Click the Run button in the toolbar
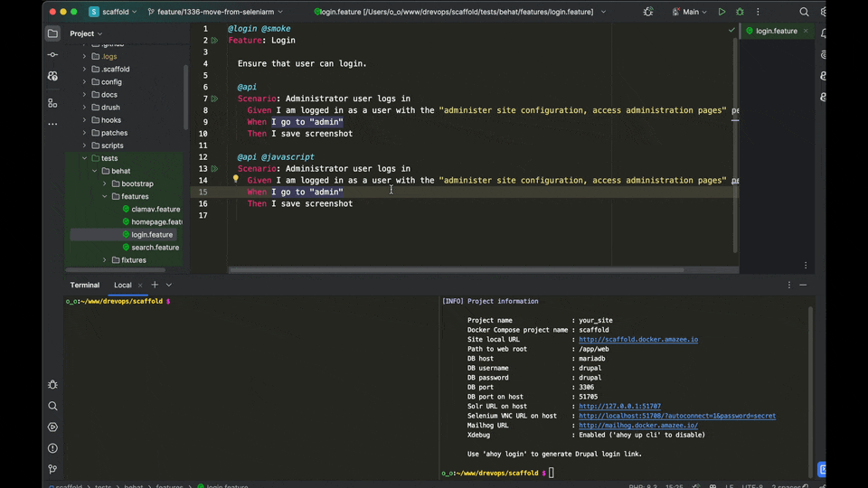The width and height of the screenshot is (868, 488). click(x=722, y=12)
